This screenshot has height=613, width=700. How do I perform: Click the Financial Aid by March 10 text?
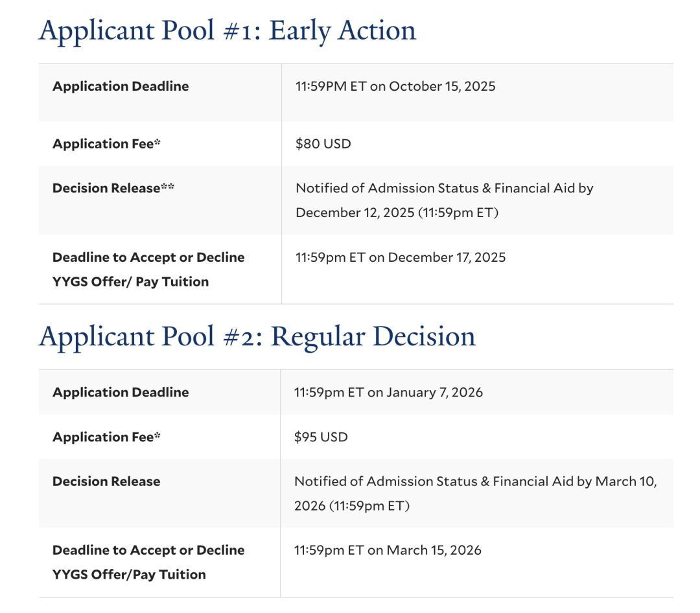(x=574, y=481)
